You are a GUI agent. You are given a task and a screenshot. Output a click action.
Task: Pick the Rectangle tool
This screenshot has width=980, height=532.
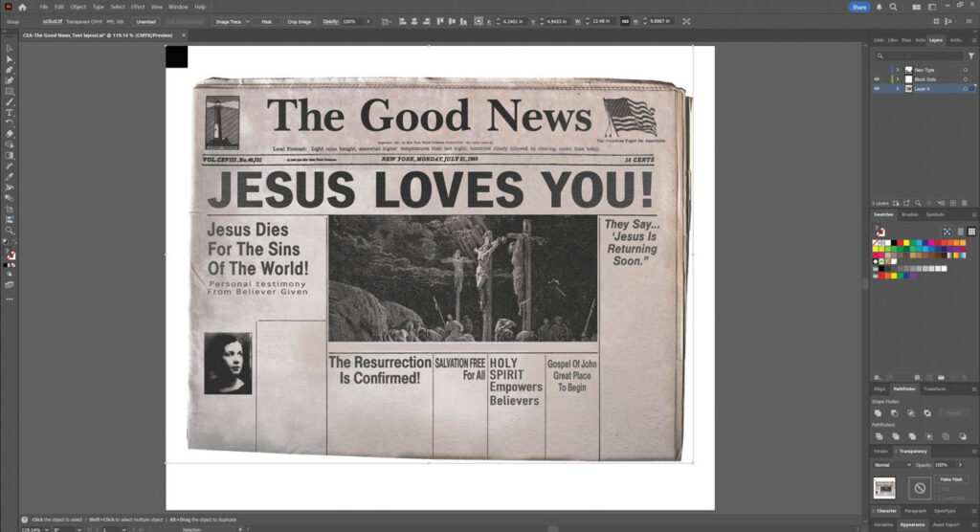pyautogui.click(x=10, y=91)
